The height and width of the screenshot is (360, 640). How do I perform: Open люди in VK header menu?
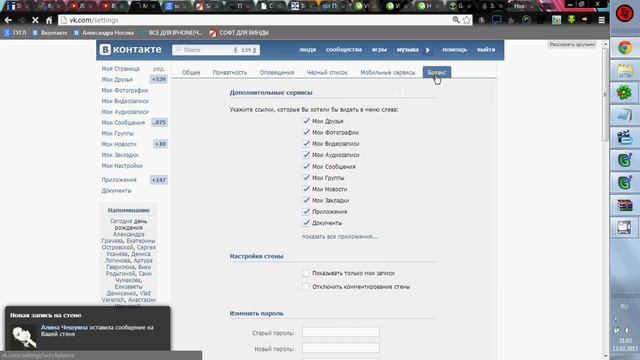[x=307, y=50]
